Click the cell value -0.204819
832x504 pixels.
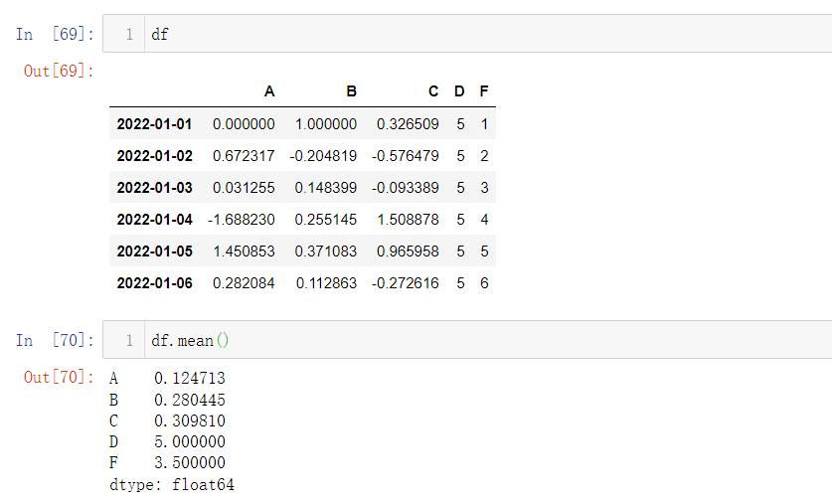[323, 155]
